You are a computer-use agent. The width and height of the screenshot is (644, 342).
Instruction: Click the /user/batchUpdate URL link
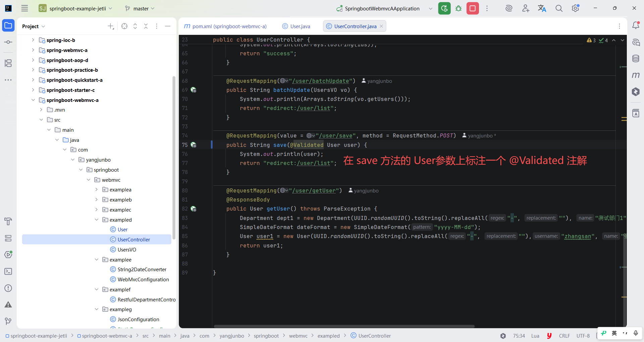point(321,81)
